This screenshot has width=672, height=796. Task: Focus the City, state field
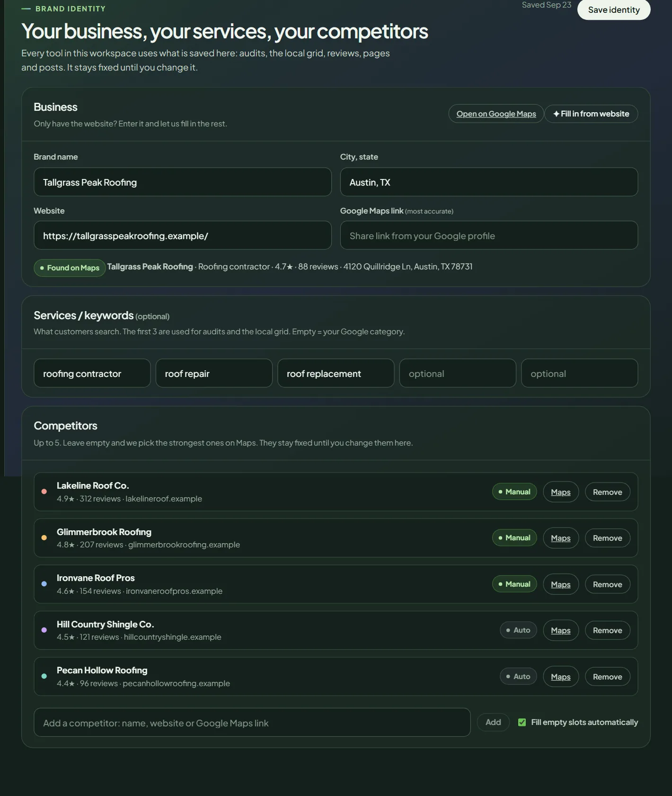click(x=489, y=182)
